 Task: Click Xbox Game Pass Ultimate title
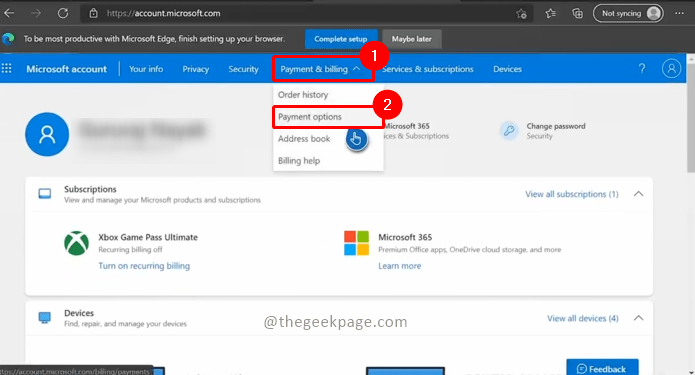coord(148,237)
